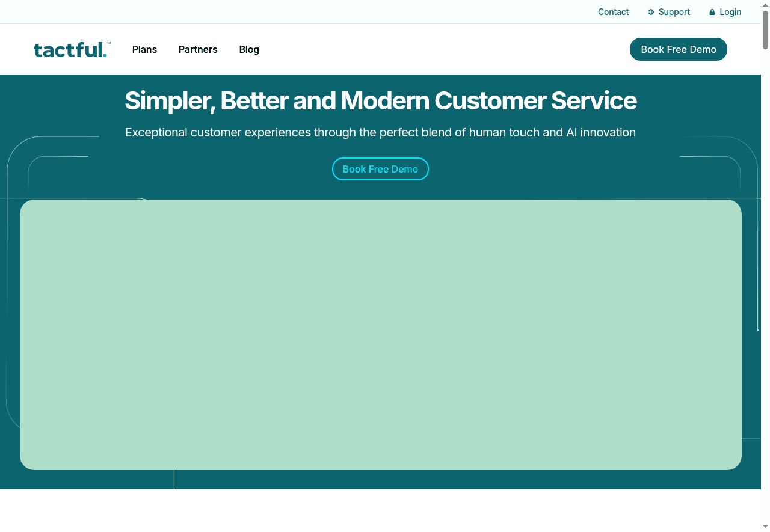Go to the Login link text
770x532 pixels.
click(730, 12)
